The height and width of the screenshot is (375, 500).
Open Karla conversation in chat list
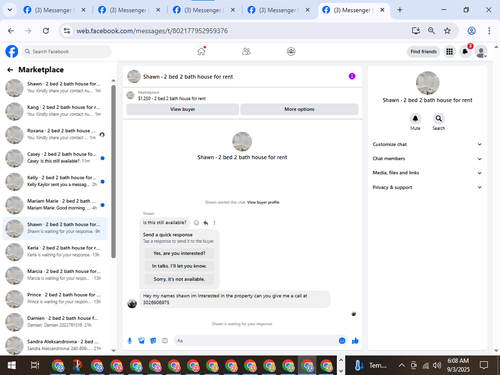[x=55, y=251]
